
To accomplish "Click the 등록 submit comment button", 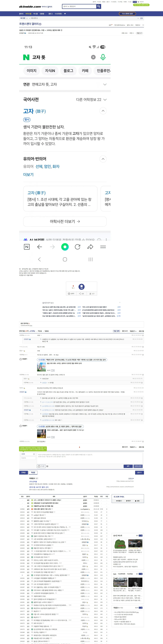I will point(128,466).
